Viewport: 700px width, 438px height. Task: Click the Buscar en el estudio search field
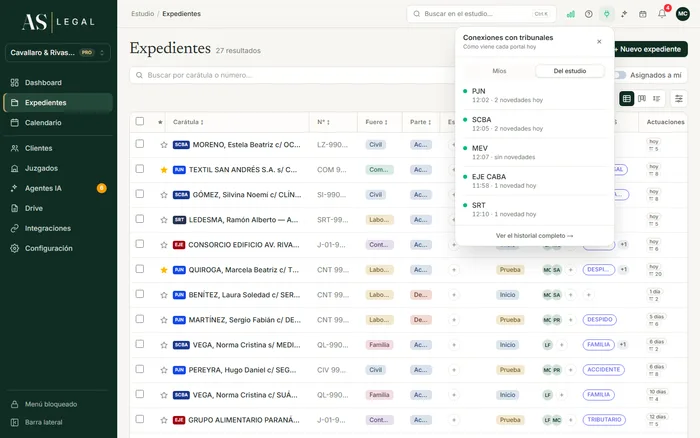[481, 14]
